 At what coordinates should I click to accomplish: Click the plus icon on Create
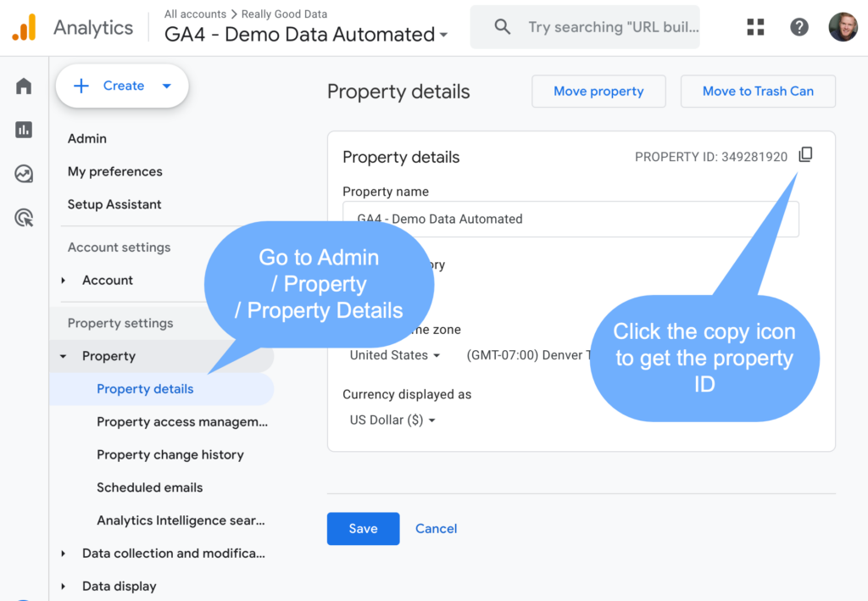click(x=81, y=86)
